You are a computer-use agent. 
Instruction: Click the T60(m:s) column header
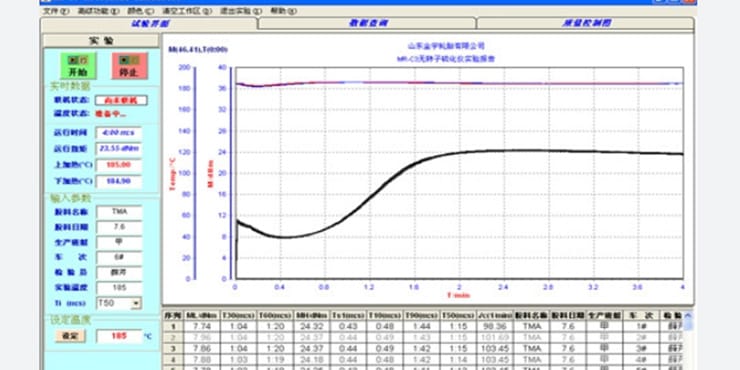(x=275, y=315)
